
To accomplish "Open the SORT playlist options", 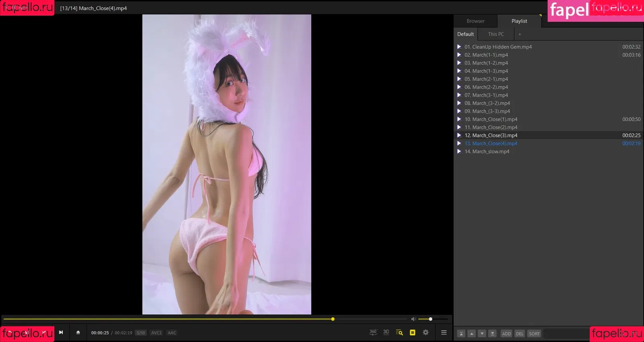I will [x=534, y=334].
